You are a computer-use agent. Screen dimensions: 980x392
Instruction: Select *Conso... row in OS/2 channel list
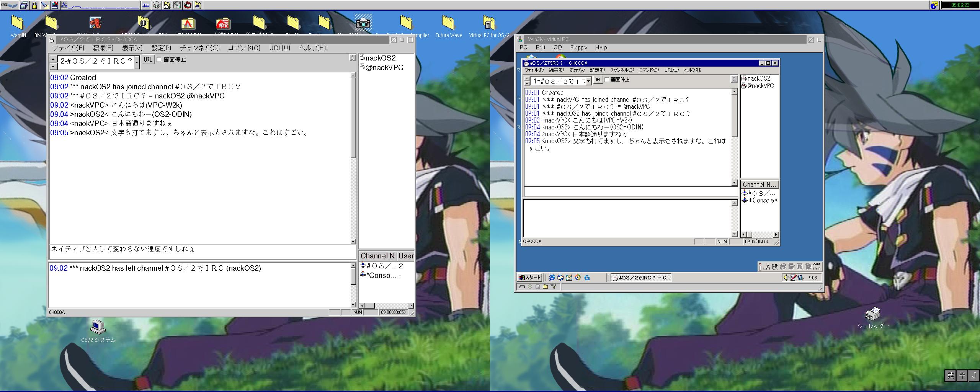pyautogui.click(x=381, y=275)
